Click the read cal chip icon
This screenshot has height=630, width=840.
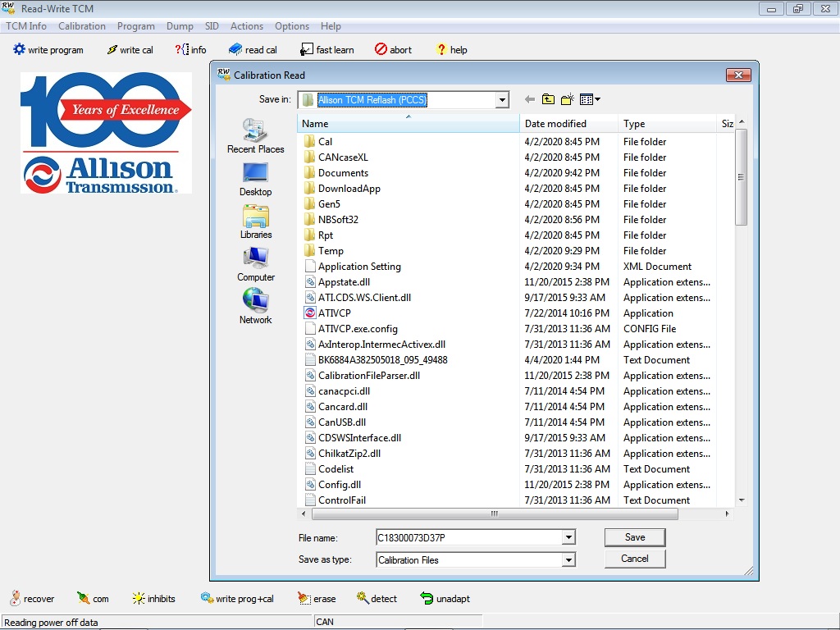coord(235,49)
